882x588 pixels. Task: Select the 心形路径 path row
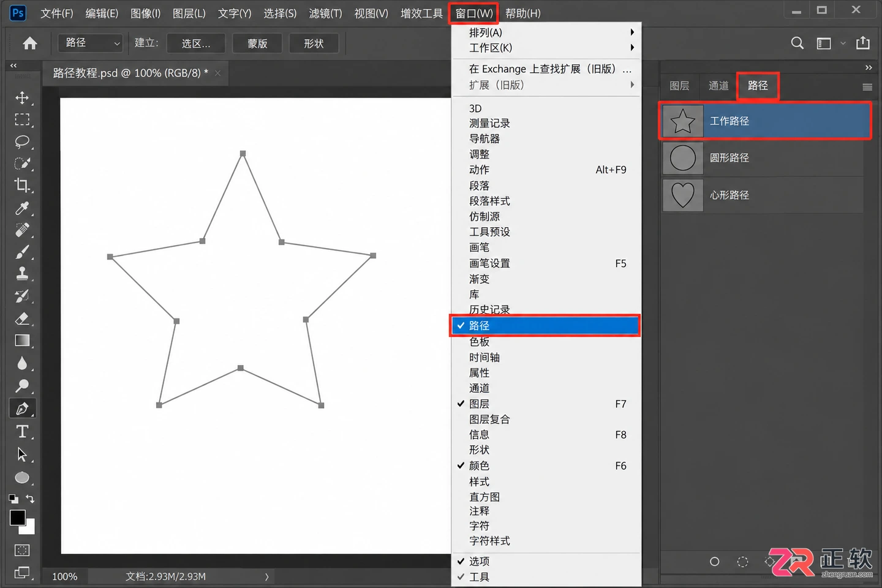(763, 195)
